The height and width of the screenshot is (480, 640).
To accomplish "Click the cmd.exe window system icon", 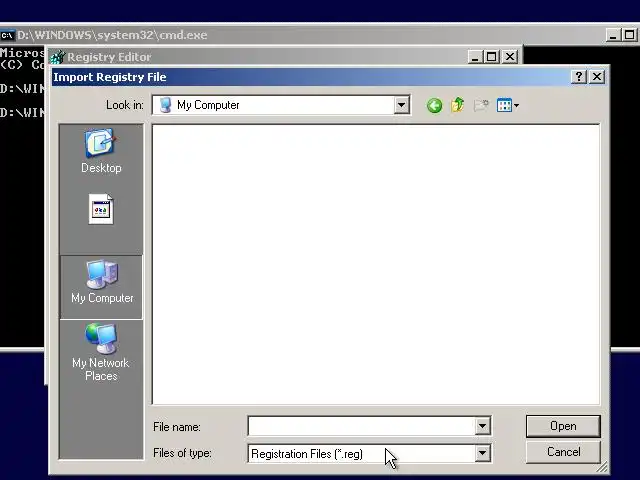I will tap(7, 36).
